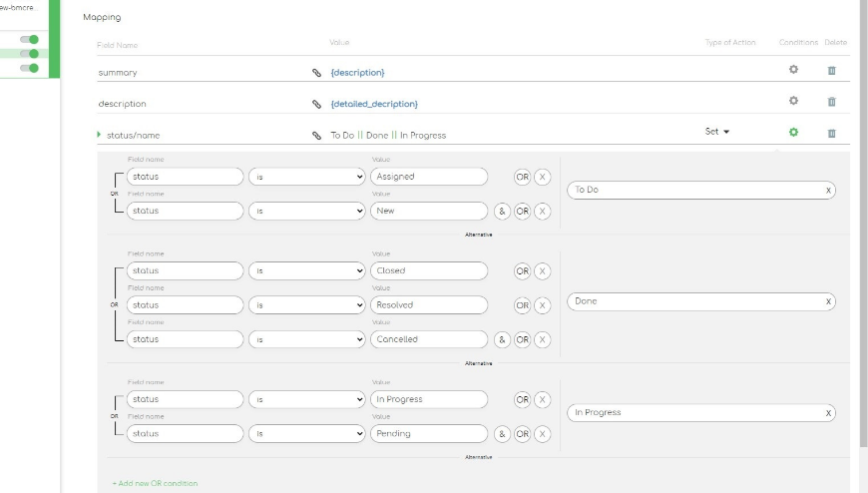This screenshot has height=493, width=868.
Task: Click OR button next to Closed
Action: click(522, 270)
